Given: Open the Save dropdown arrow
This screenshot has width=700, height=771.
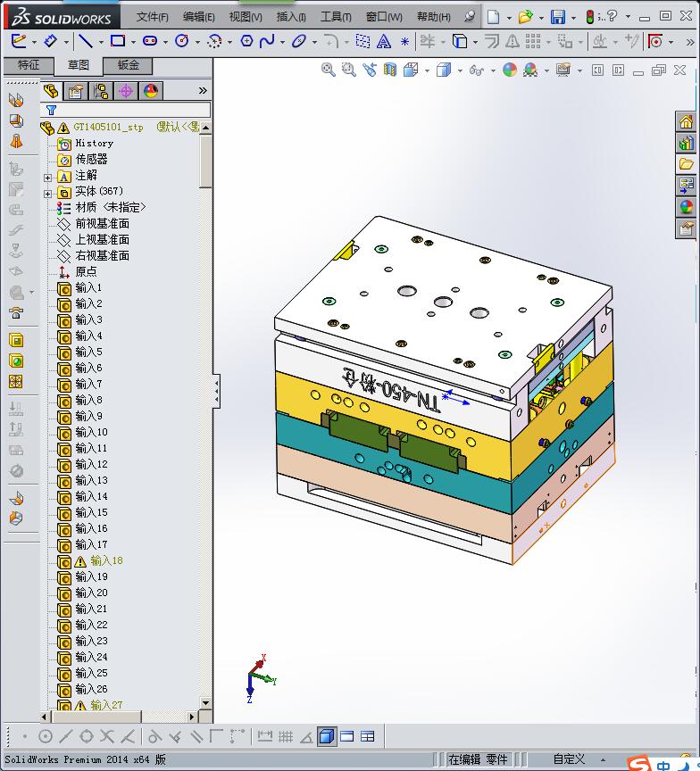Looking at the screenshot, I should click(573, 18).
